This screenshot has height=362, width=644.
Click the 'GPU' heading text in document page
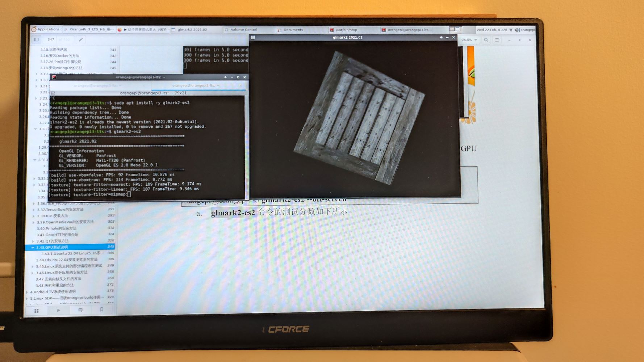pos(469,148)
